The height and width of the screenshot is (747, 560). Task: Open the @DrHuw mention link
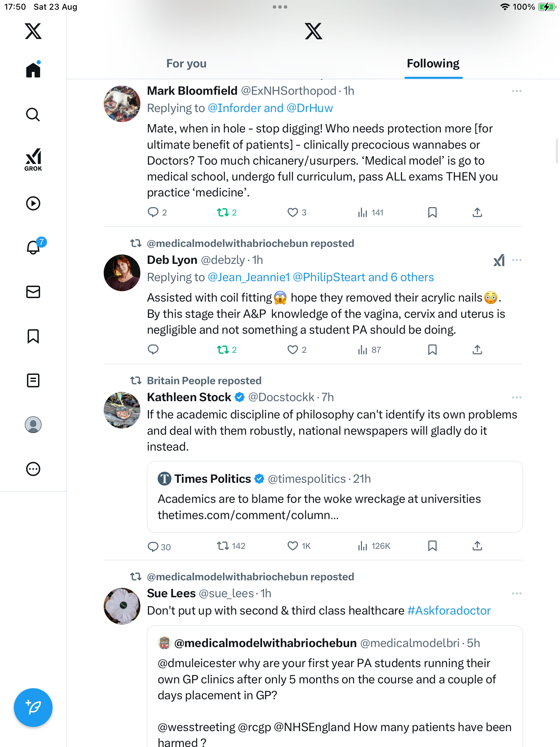310,108
